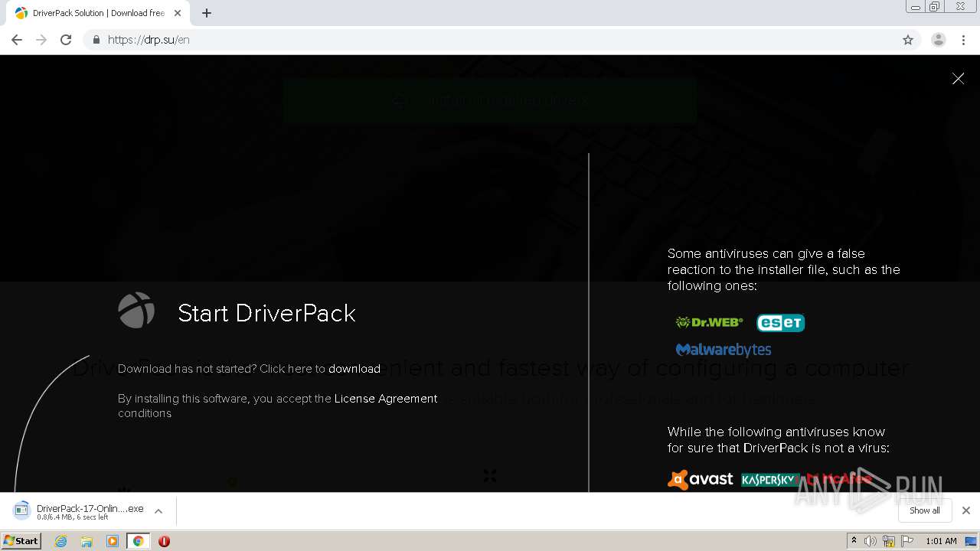Open the volume control in tray

tap(871, 541)
